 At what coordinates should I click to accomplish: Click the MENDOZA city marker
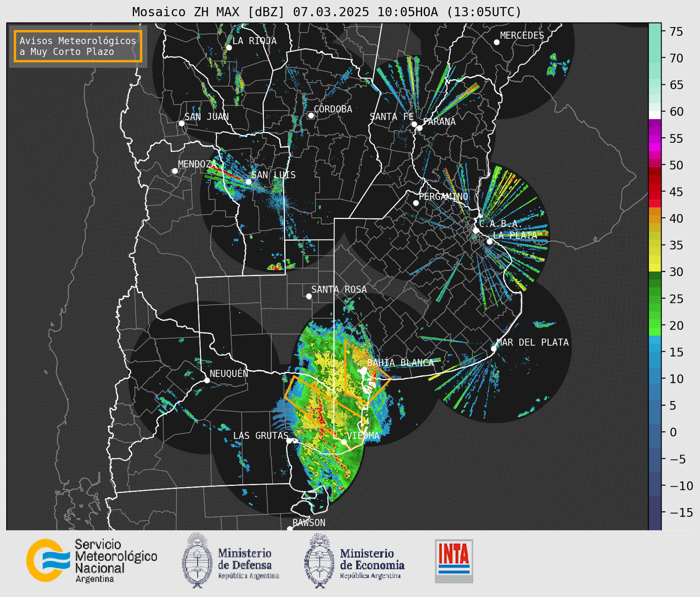click(175, 171)
